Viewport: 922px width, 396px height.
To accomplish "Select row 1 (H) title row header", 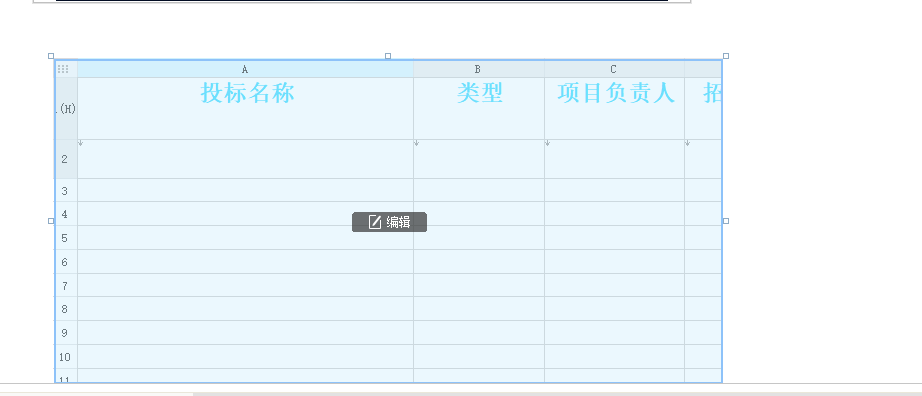I will click(66, 108).
